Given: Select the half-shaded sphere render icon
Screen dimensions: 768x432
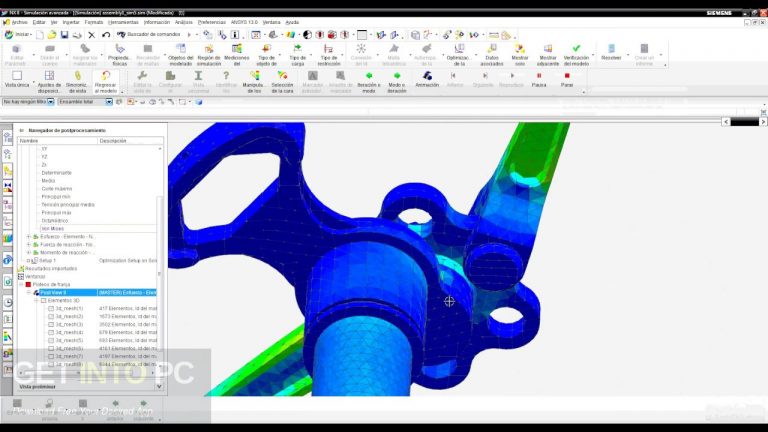Looking at the screenshot, I should pos(307,35).
